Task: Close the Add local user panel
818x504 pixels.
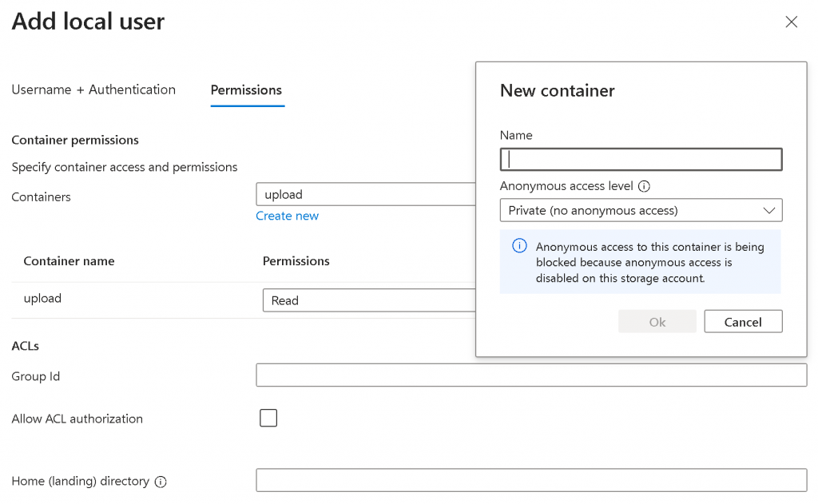Action: pyautogui.click(x=791, y=22)
